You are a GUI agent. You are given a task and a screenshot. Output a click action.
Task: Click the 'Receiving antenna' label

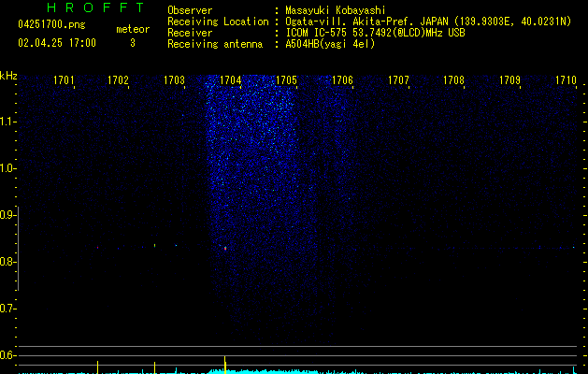(215, 44)
